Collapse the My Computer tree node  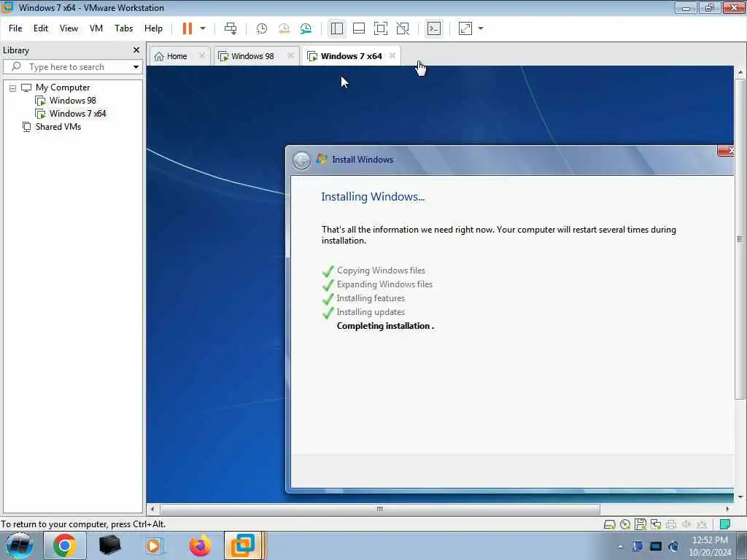(13, 88)
